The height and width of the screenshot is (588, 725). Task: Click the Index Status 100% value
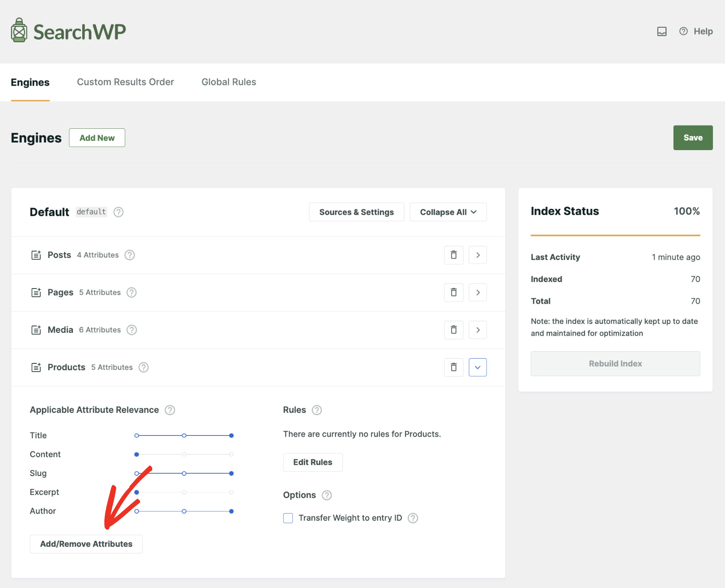pos(687,211)
